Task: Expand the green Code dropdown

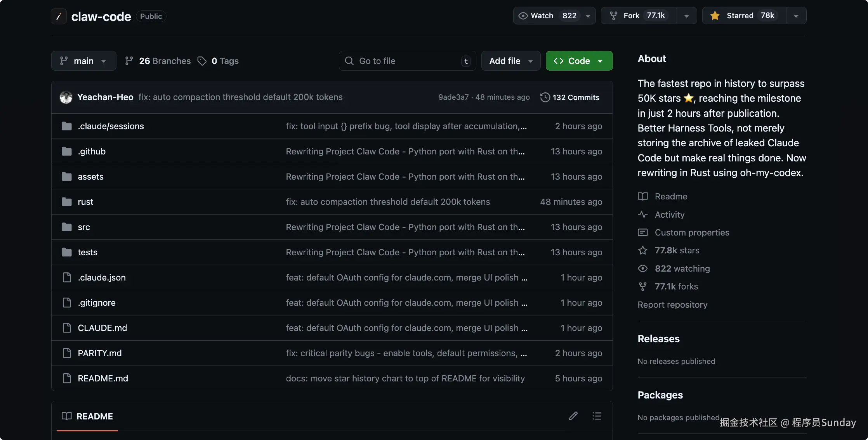Action: (579, 61)
